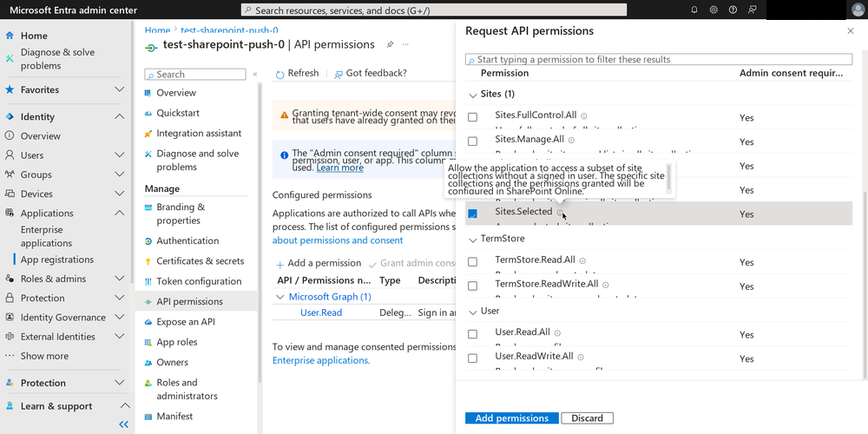Image resolution: width=868 pixels, height=434 pixels.
Task: Click the Home breadcrumb link
Action: pyautogui.click(x=157, y=30)
